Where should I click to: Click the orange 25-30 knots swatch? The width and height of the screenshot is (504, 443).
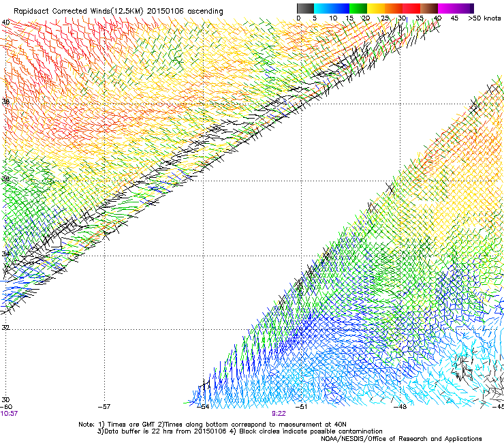[394, 8]
